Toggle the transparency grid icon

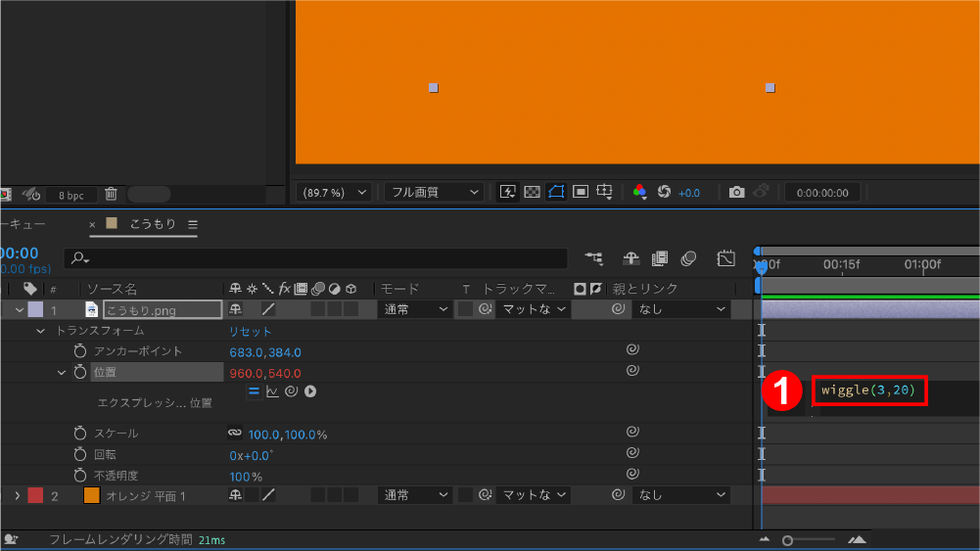[x=532, y=192]
